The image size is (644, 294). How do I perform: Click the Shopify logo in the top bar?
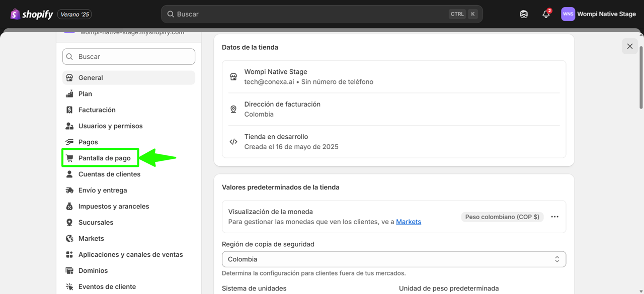(x=15, y=14)
